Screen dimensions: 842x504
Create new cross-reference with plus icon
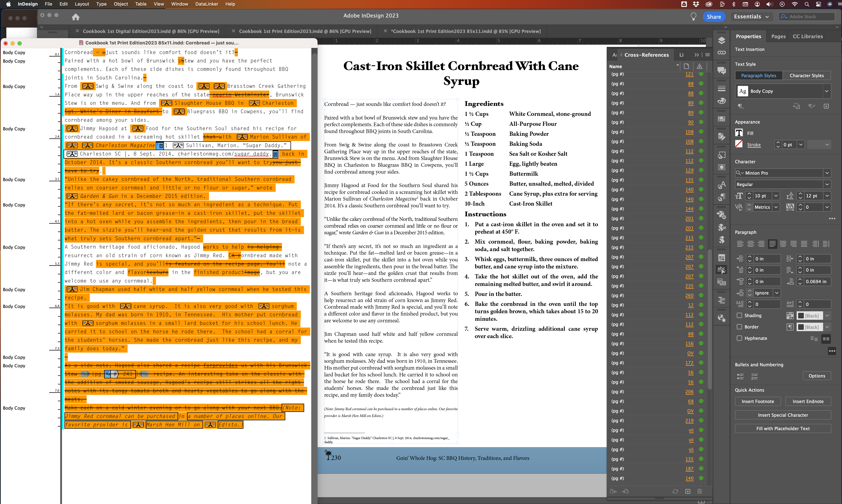click(687, 491)
